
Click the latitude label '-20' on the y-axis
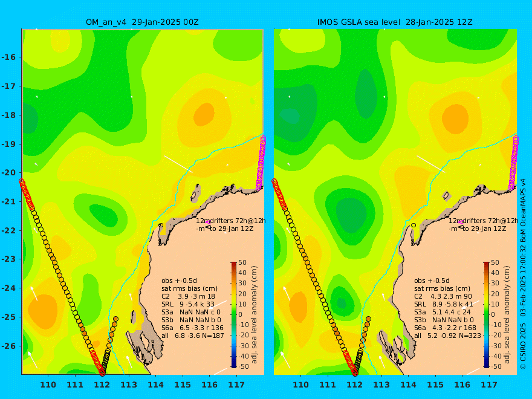[x=8, y=172]
